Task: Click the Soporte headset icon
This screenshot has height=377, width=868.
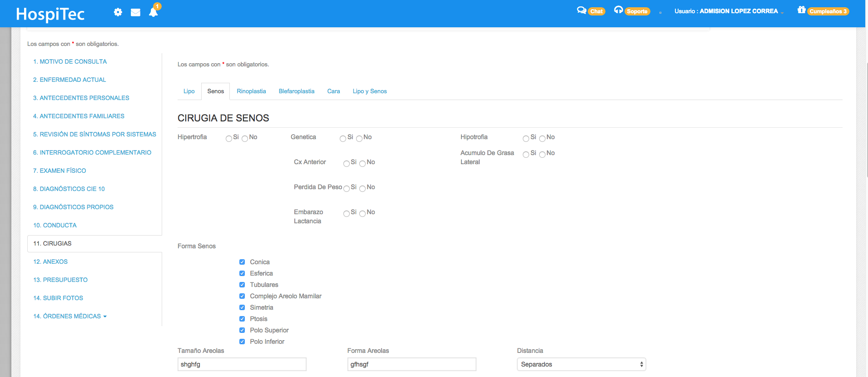Action: click(x=618, y=10)
